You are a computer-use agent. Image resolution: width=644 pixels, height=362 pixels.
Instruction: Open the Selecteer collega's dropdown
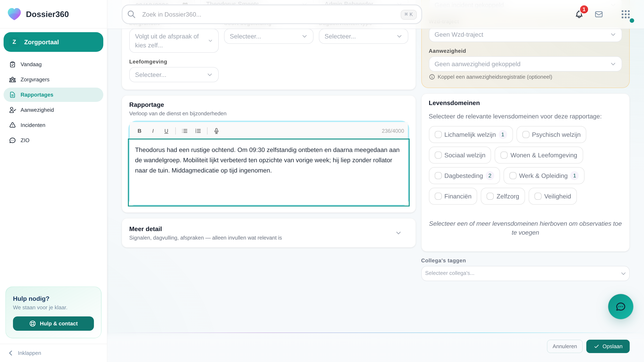tap(525, 273)
